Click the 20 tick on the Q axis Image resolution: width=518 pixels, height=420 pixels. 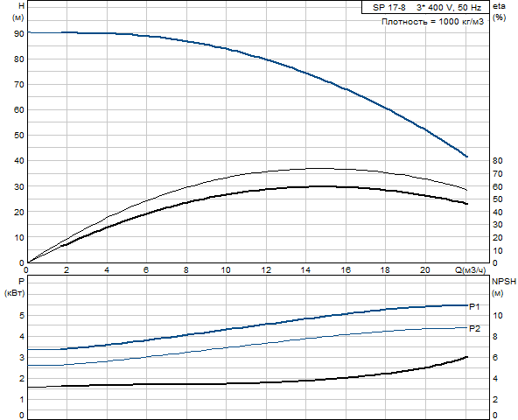[425, 270]
